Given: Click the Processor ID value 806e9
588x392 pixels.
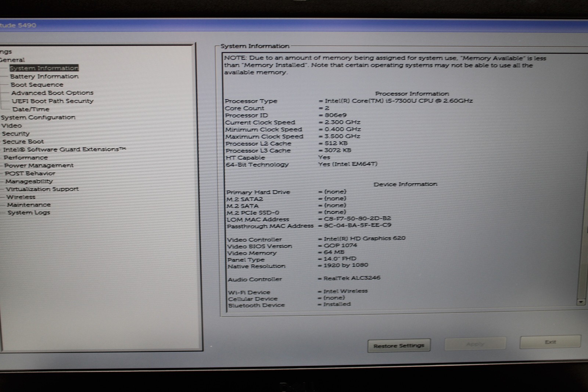Looking at the screenshot, I should tap(335, 115).
